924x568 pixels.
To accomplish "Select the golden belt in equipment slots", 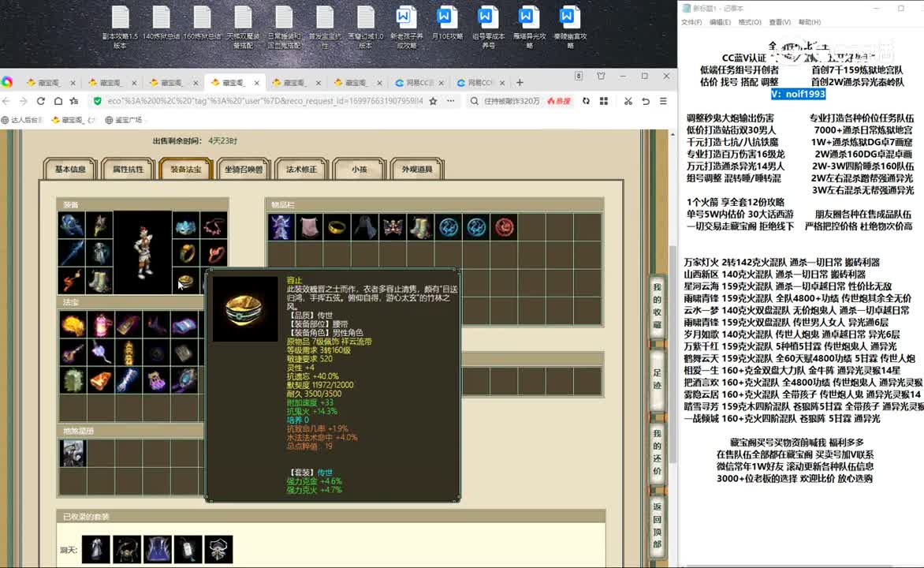I will tap(186, 280).
